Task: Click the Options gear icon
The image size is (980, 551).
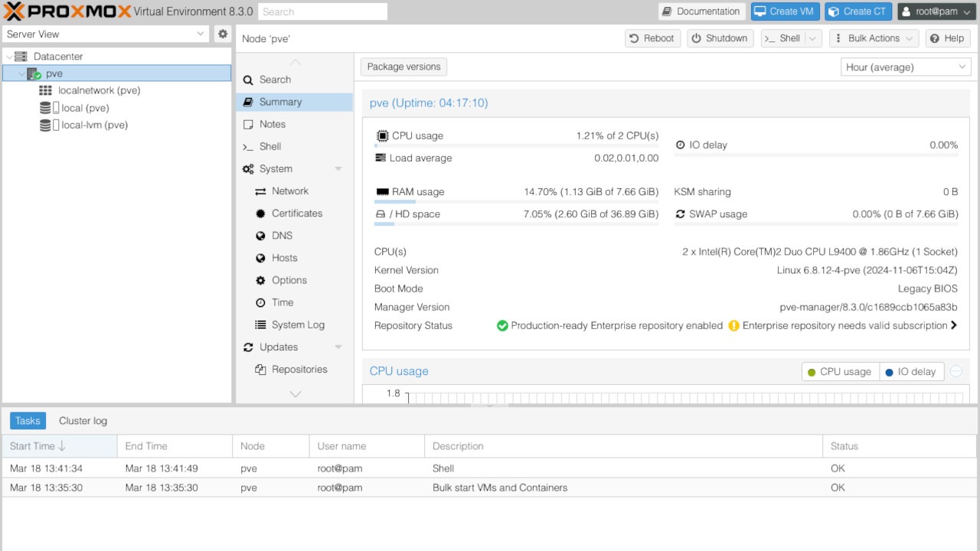Action: (x=260, y=280)
